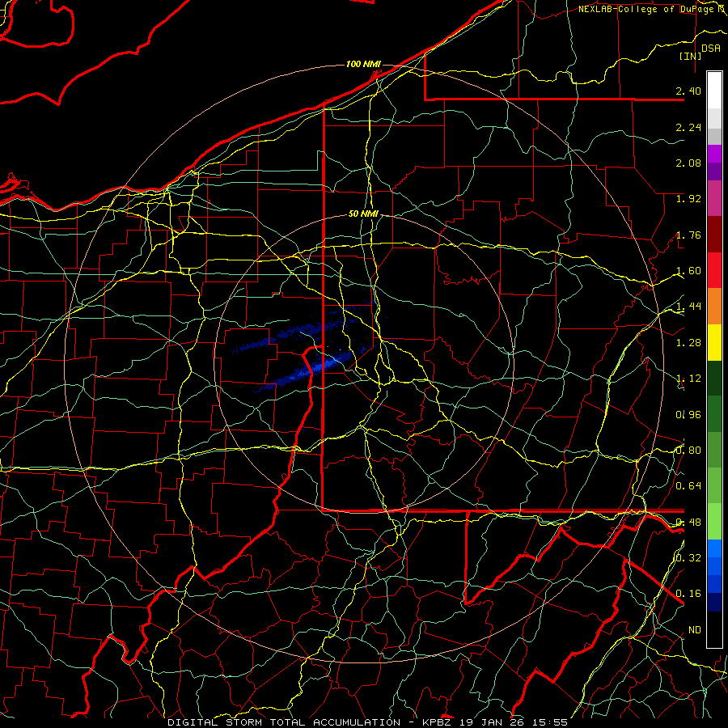Select the dark purple legend swatch
Image resolution: width=728 pixels, height=728 pixels.
714,171
